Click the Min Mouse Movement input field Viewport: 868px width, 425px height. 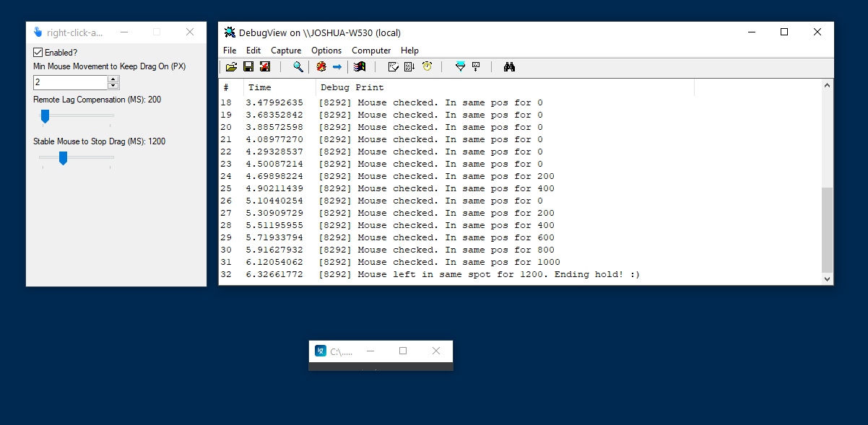pos(69,83)
